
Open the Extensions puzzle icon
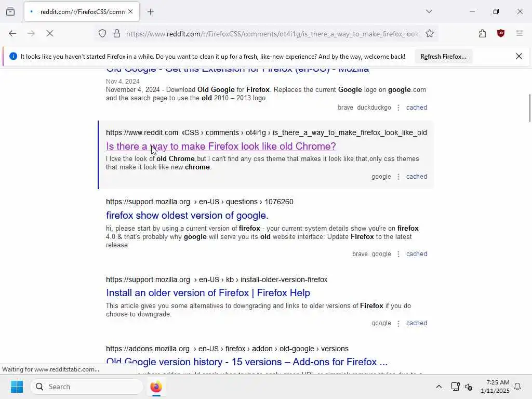pos(482,33)
